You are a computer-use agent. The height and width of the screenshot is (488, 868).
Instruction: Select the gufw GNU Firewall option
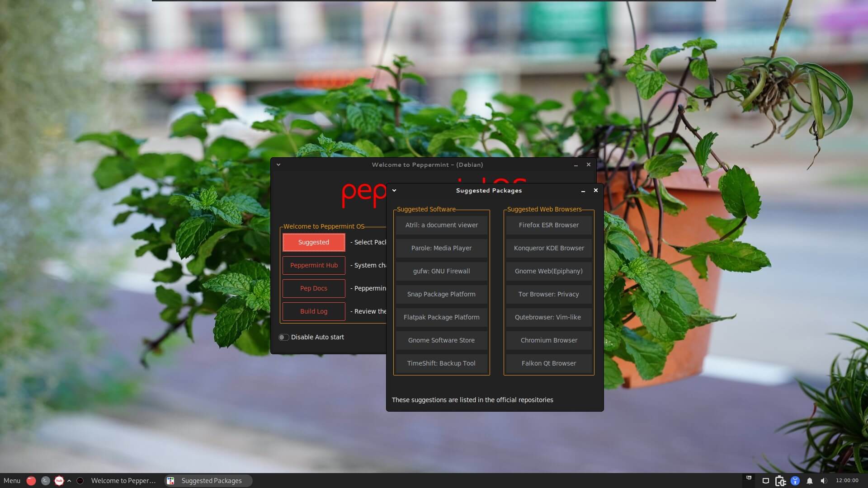click(x=441, y=271)
